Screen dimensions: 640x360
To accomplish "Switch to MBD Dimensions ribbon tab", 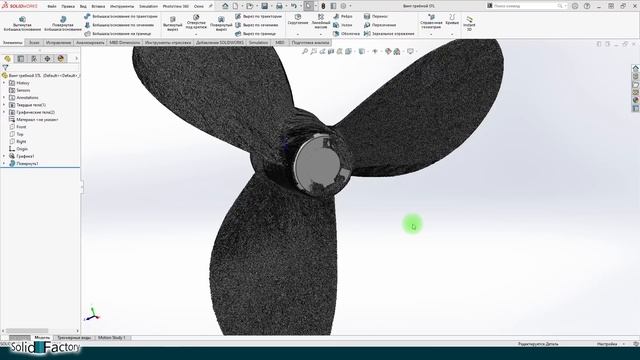I will tap(124, 42).
